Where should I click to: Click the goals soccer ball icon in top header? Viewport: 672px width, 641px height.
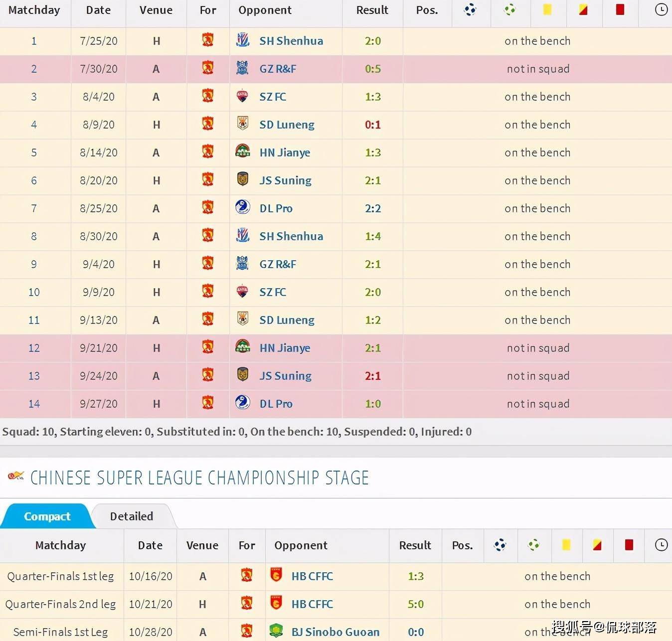pos(470,10)
